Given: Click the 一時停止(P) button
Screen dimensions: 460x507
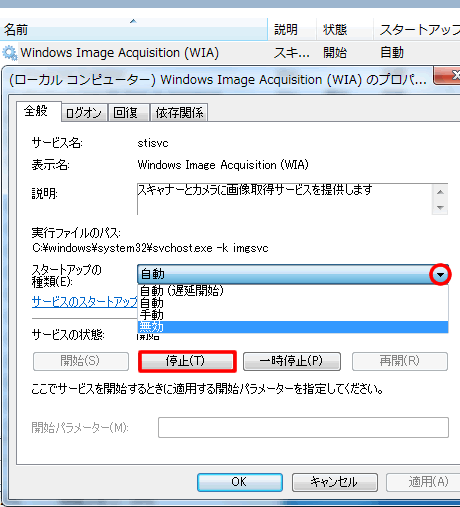Looking at the screenshot, I should click(x=292, y=361).
